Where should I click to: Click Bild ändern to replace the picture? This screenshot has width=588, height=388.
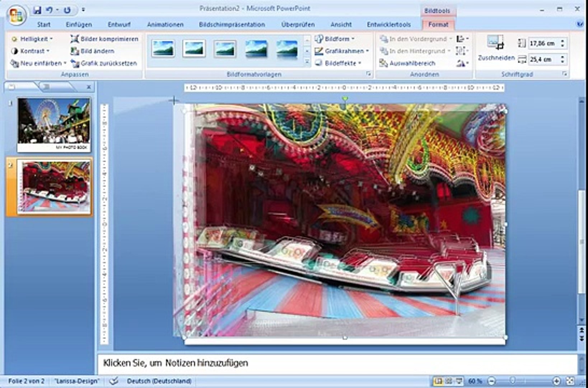(x=93, y=51)
